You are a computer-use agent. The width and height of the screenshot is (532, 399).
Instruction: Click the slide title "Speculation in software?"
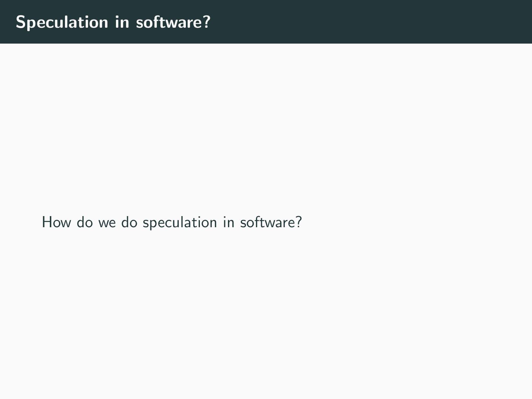point(113,22)
